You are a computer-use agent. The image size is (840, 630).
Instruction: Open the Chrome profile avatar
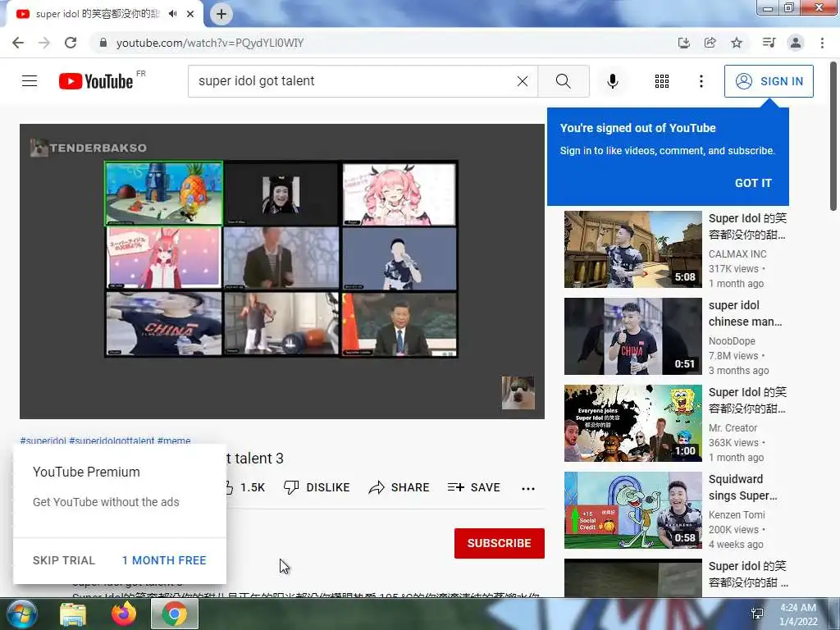[796, 43]
